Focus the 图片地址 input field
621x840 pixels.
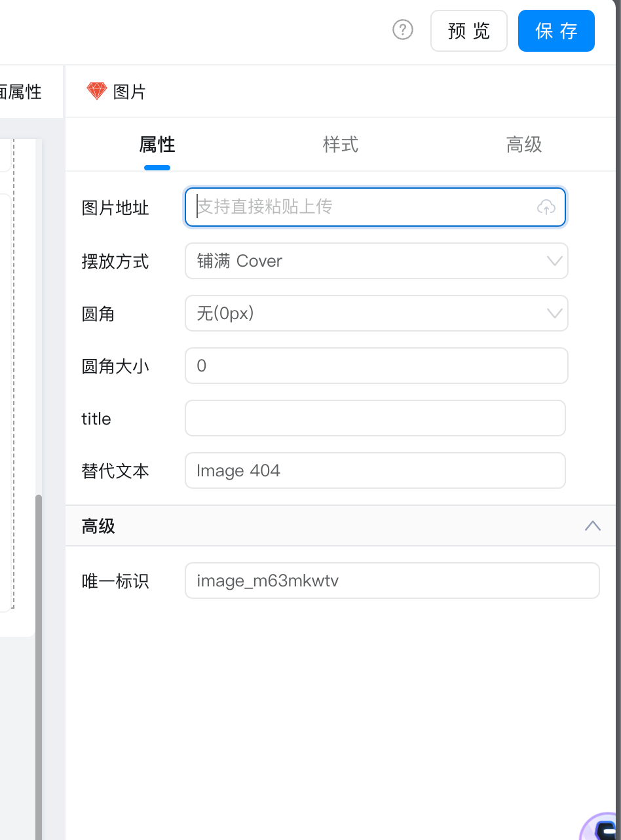[x=360, y=208]
